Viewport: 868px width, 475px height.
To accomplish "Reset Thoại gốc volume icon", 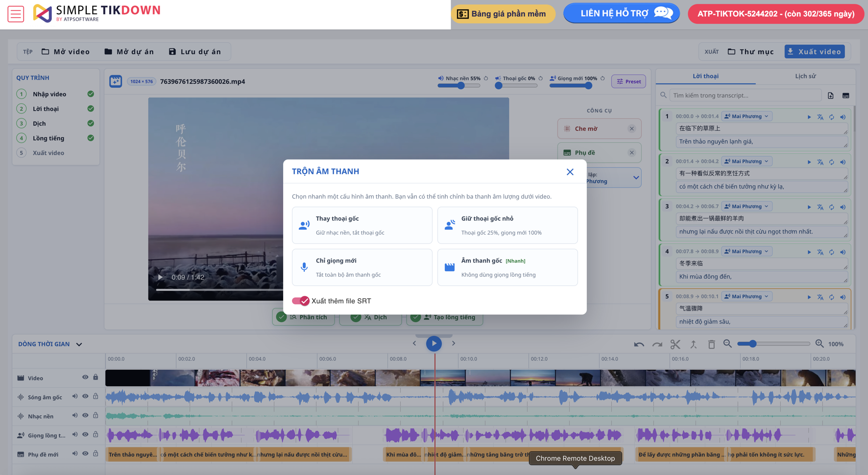I will 541,78.
